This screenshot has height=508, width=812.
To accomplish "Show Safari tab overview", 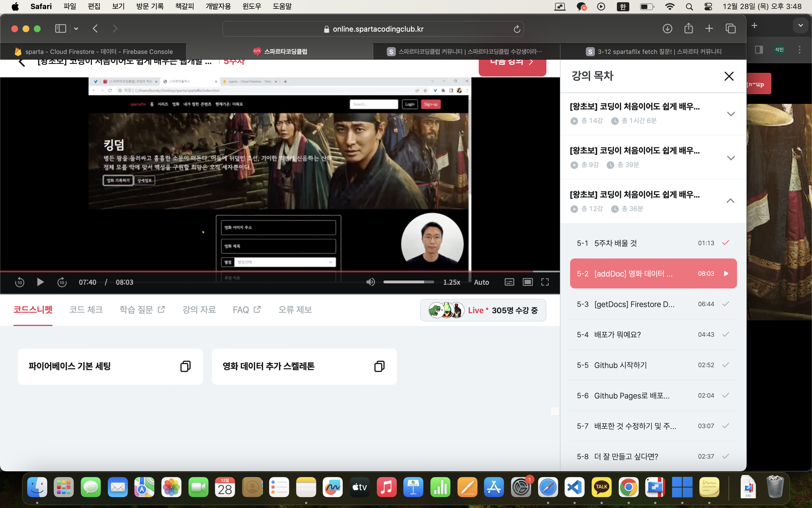I will point(731,29).
